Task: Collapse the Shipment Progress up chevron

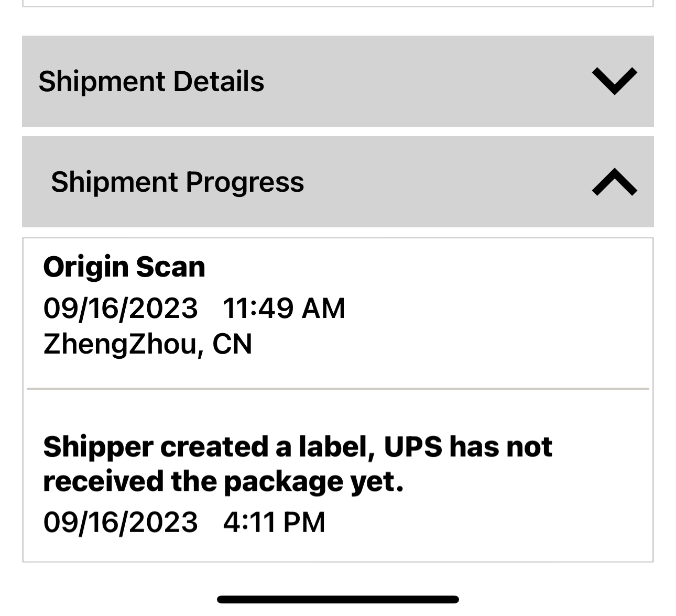Action: click(614, 182)
